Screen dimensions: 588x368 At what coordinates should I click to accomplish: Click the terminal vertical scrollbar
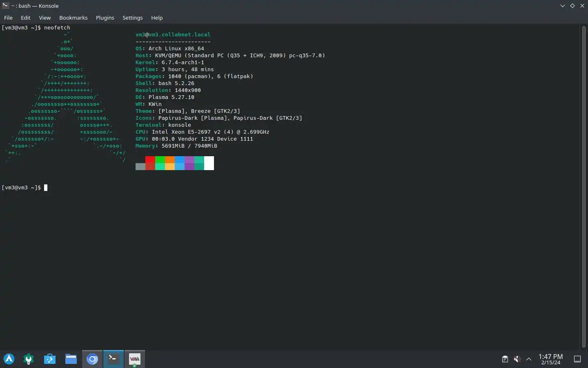coord(584,186)
